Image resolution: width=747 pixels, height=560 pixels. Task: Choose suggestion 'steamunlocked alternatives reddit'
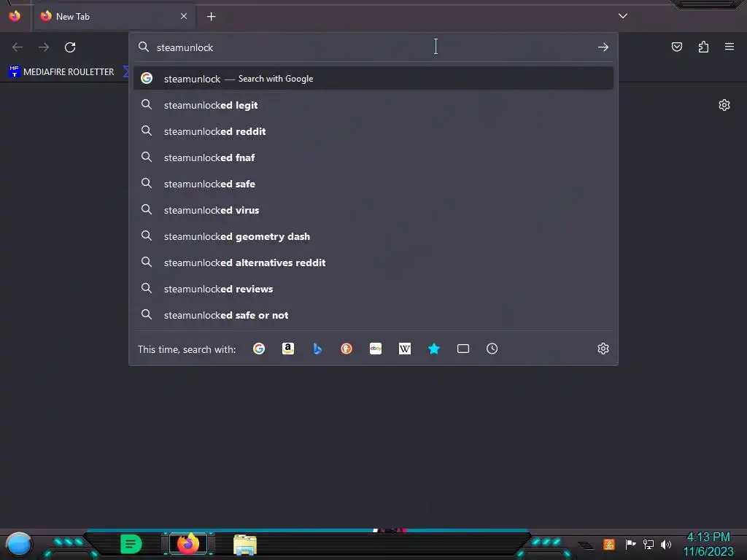[x=373, y=262]
